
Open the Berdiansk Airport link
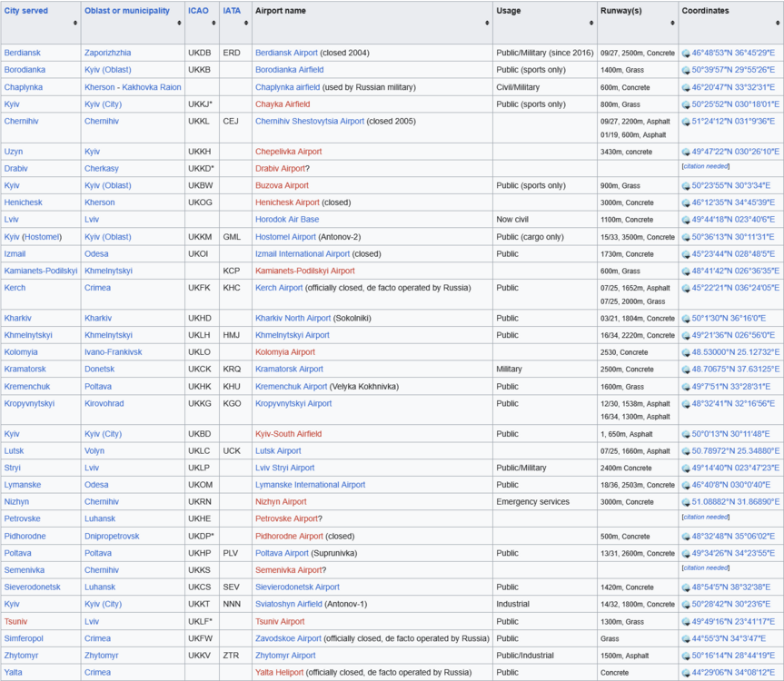[286, 53]
